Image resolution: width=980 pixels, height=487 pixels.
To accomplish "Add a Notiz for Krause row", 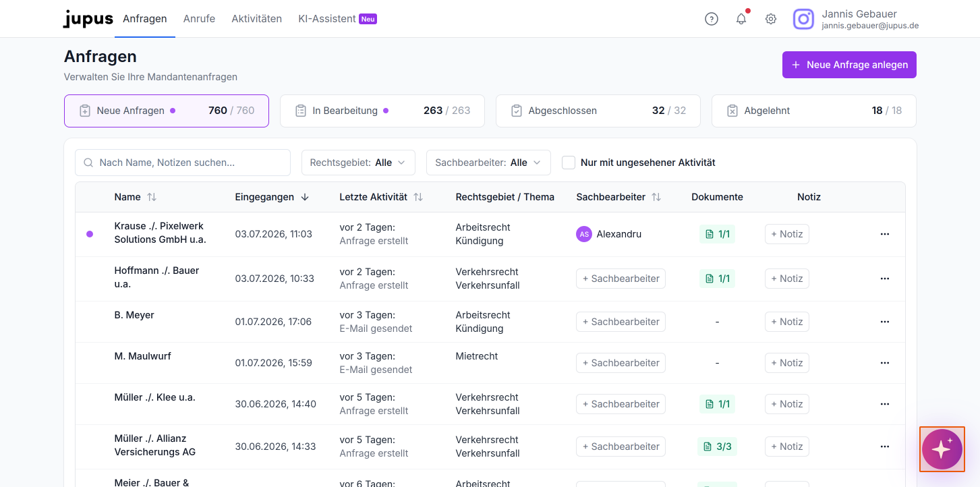I will pyautogui.click(x=787, y=234).
